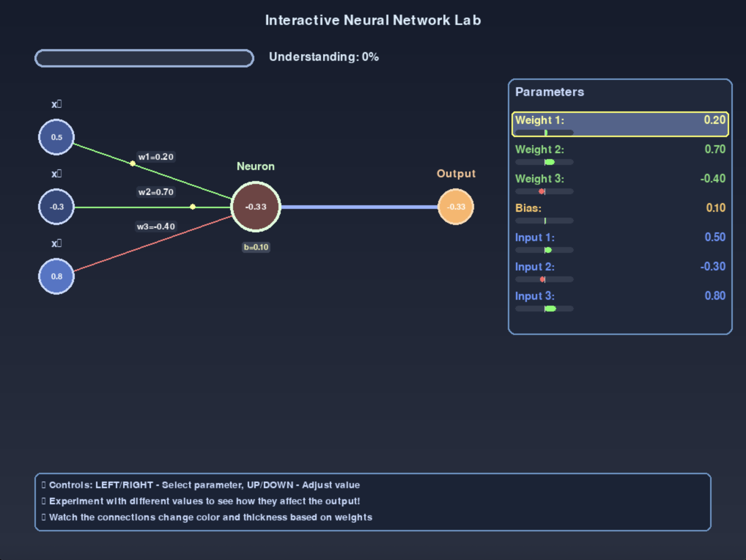
Task: Click the bottom input node showing 0.8
Action: [x=56, y=276]
